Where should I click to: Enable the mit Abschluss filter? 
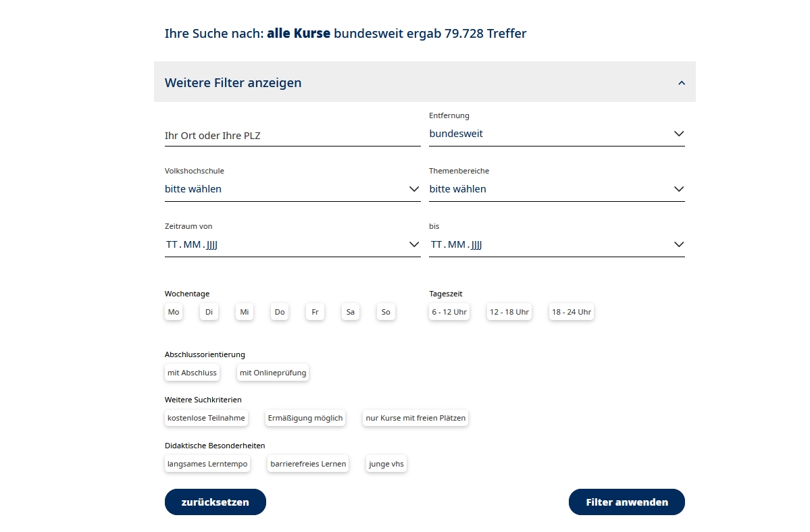coord(192,373)
